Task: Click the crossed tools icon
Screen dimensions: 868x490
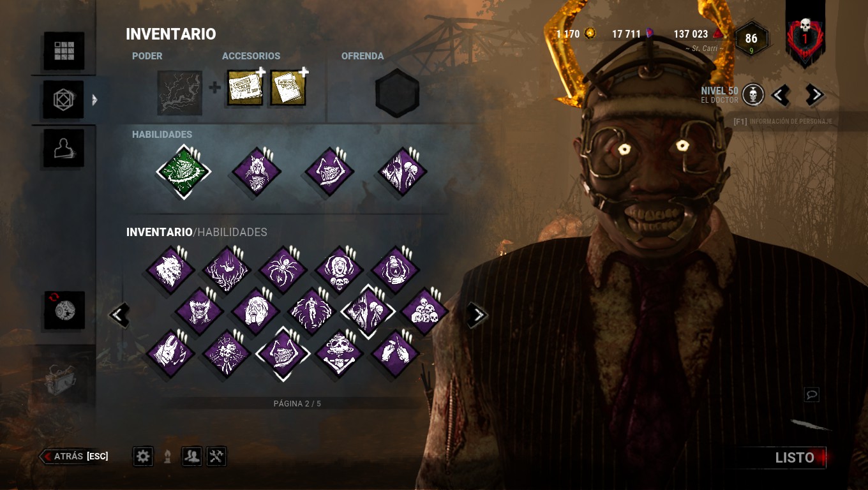Action: [x=216, y=456]
